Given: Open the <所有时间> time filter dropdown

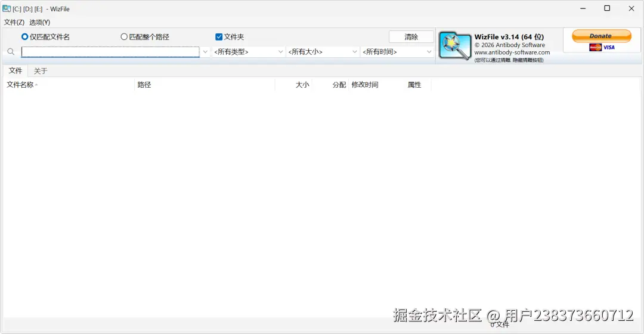Looking at the screenshot, I should (397, 52).
